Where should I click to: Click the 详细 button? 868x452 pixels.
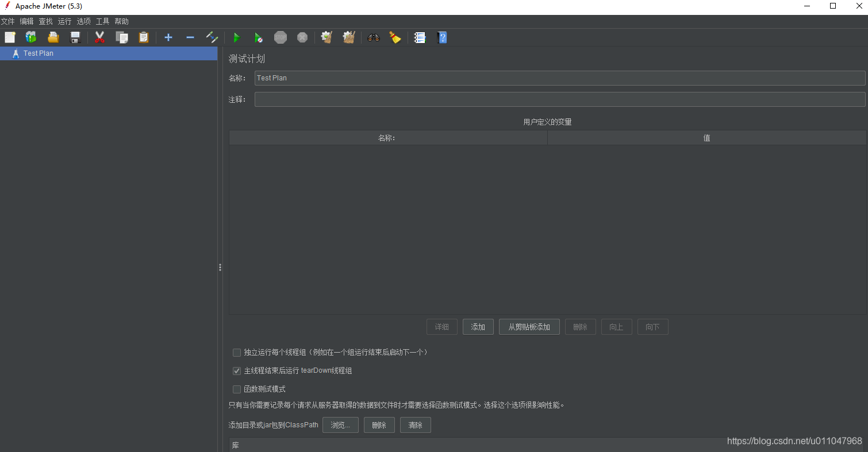441,327
